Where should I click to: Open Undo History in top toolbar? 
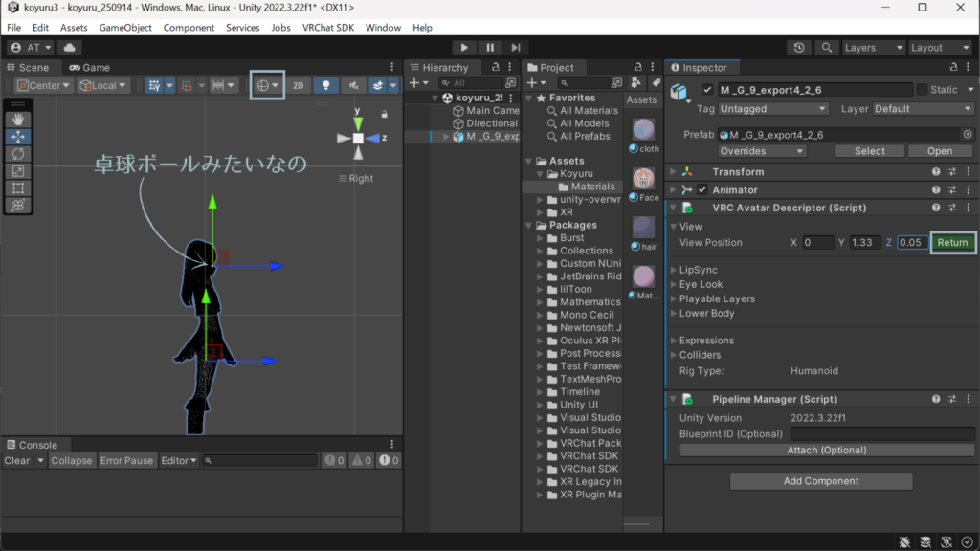(800, 47)
